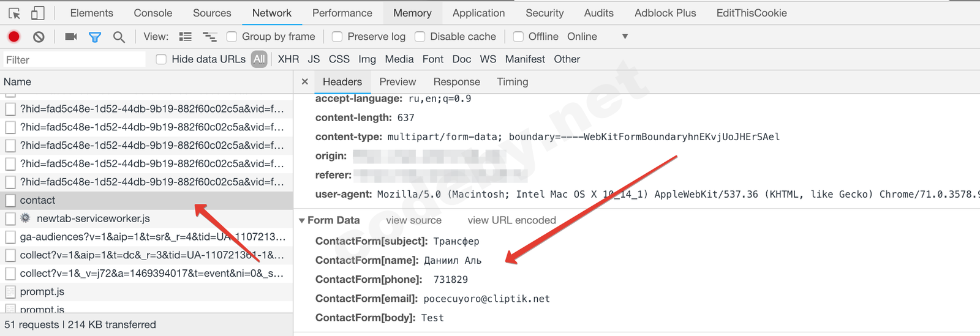The height and width of the screenshot is (336, 980).
Task: Open the Application panel tab
Action: 478,13
